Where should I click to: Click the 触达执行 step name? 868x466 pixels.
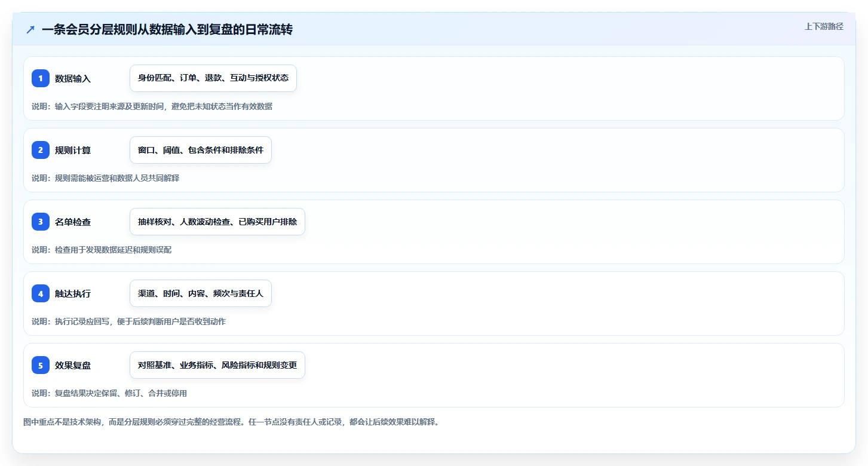tap(73, 293)
